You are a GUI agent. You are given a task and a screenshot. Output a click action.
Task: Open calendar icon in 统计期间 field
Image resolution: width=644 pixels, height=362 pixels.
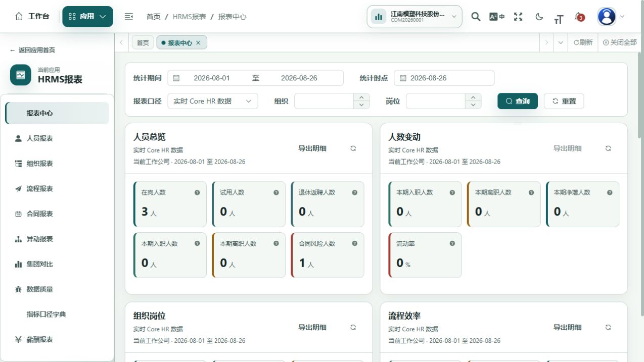pyautogui.click(x=176, y=78)
